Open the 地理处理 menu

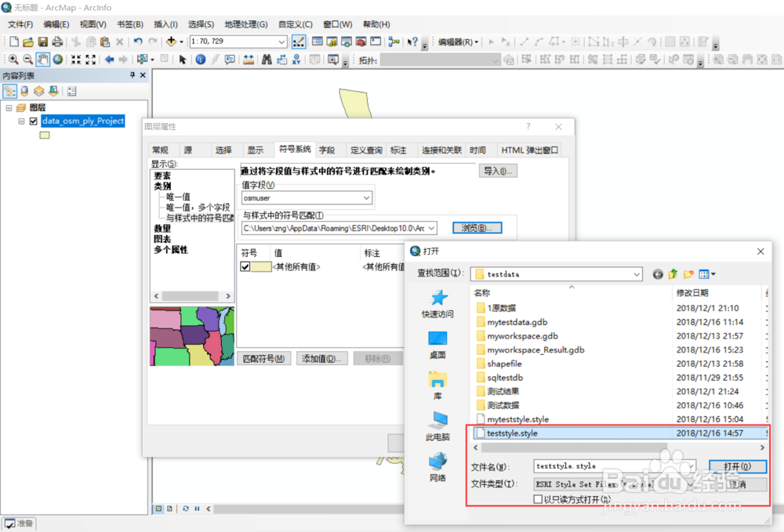pyautogui.click(x=245, y=24)
